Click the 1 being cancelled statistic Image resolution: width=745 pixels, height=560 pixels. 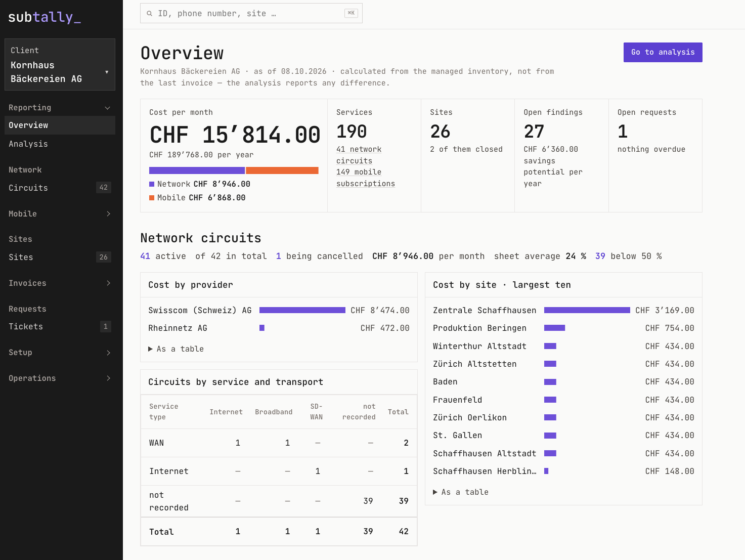pos(320,256)
